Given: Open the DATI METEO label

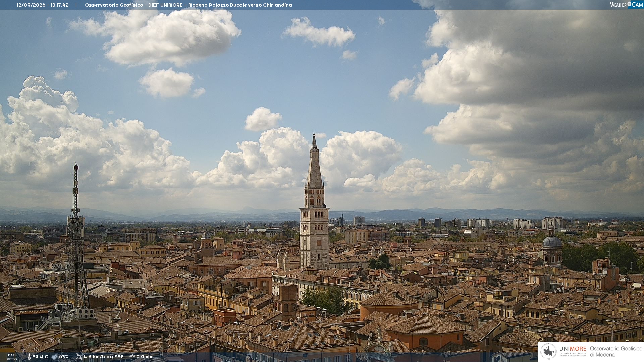Looking at the screenshot, I should pyautogui.click(x=12, y=357).
